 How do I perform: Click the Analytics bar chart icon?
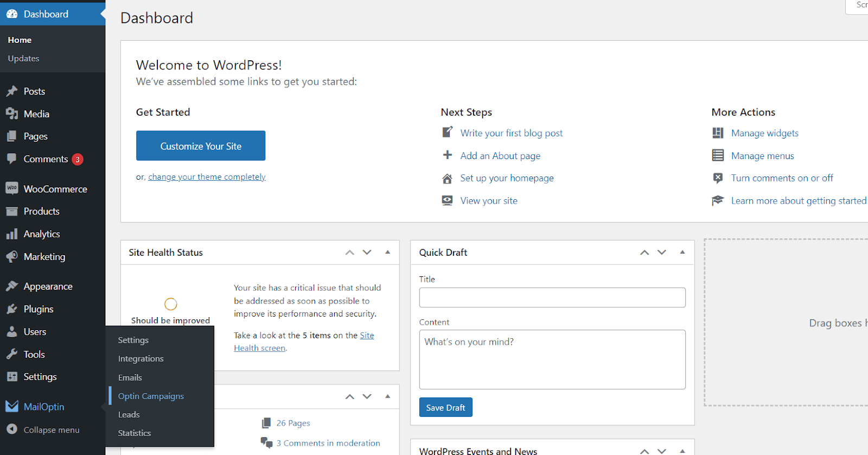(12, 234)
